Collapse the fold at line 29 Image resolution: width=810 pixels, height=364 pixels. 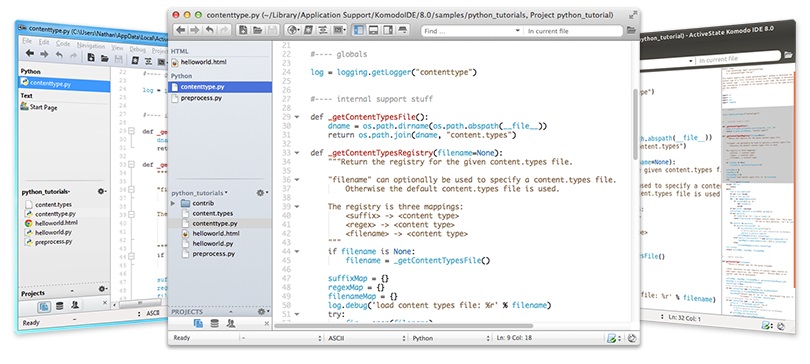297,117
